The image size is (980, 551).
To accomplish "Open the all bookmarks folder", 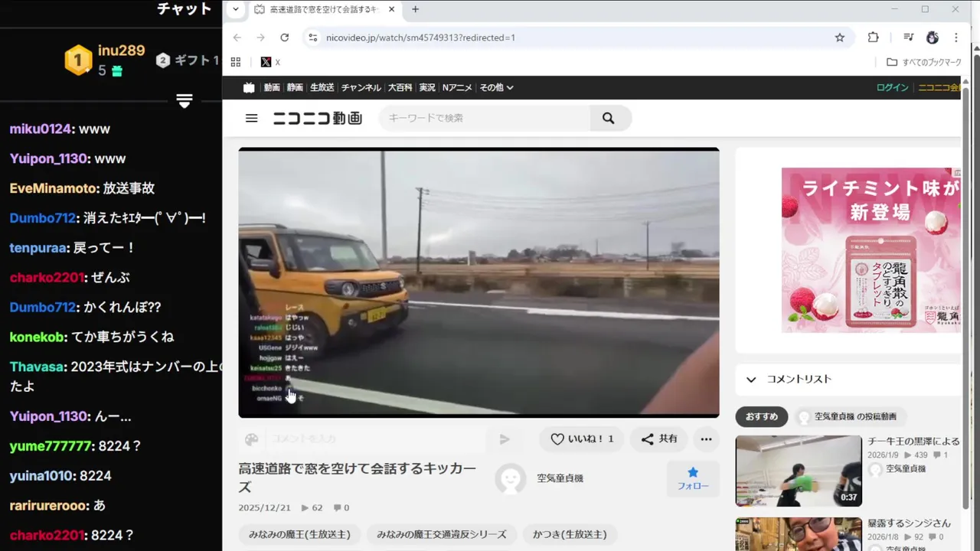I will [923, 62].
